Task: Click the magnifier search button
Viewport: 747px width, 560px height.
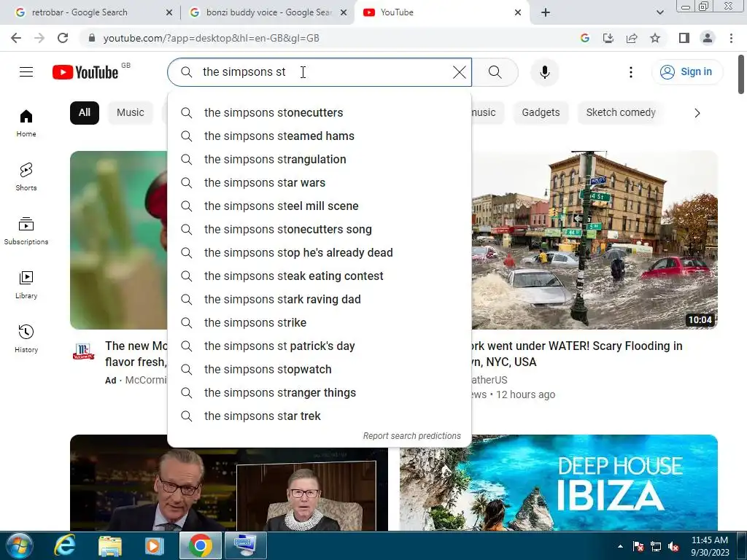Action: click(495, 72)
